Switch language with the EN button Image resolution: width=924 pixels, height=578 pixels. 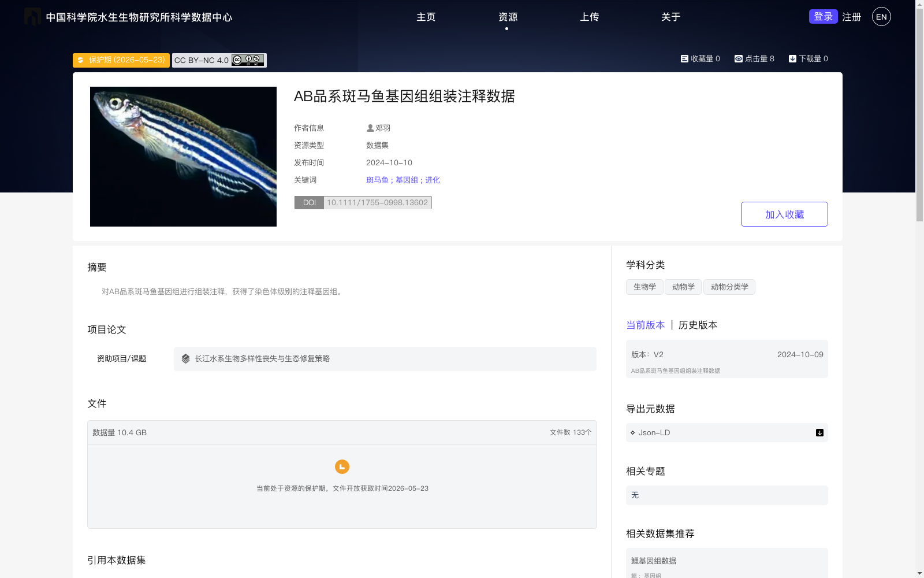[881, 17]
